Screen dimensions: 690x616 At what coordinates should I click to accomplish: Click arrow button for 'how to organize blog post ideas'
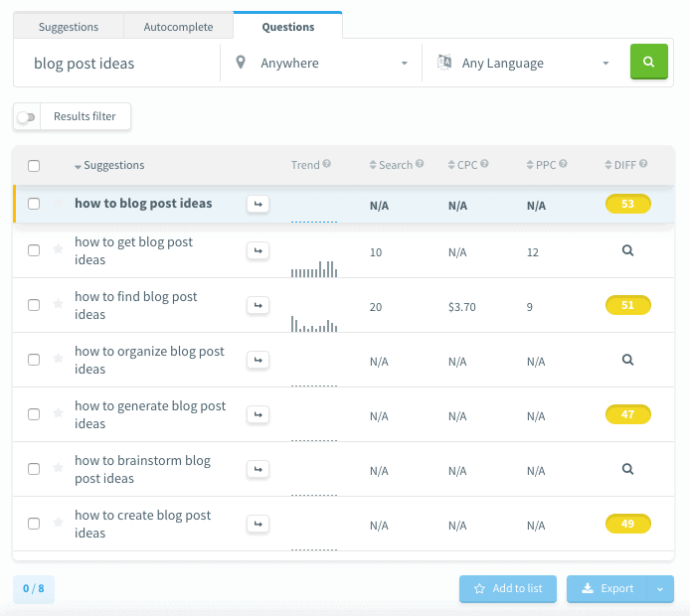[x=258, y=360]
